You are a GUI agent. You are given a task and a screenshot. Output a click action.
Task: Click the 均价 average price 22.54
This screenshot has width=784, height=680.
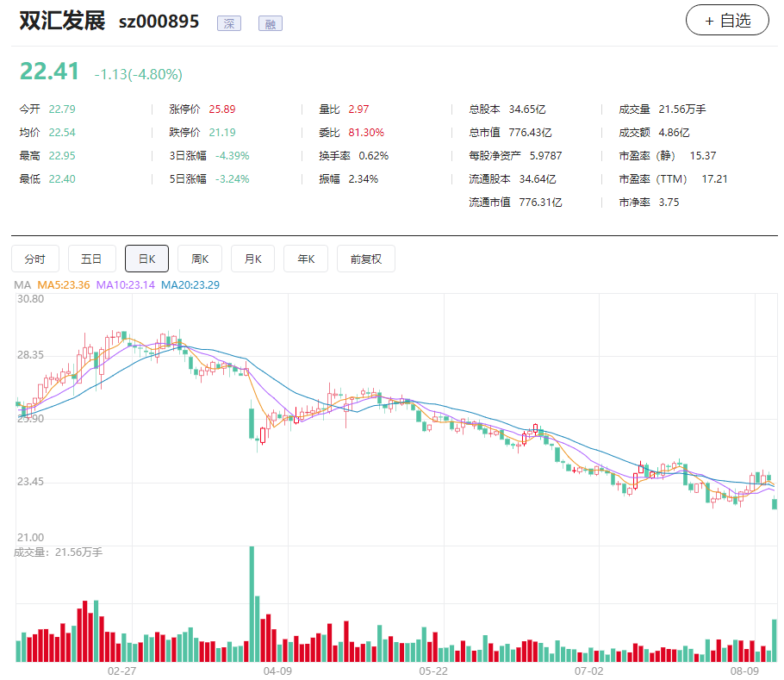(62, 133)
